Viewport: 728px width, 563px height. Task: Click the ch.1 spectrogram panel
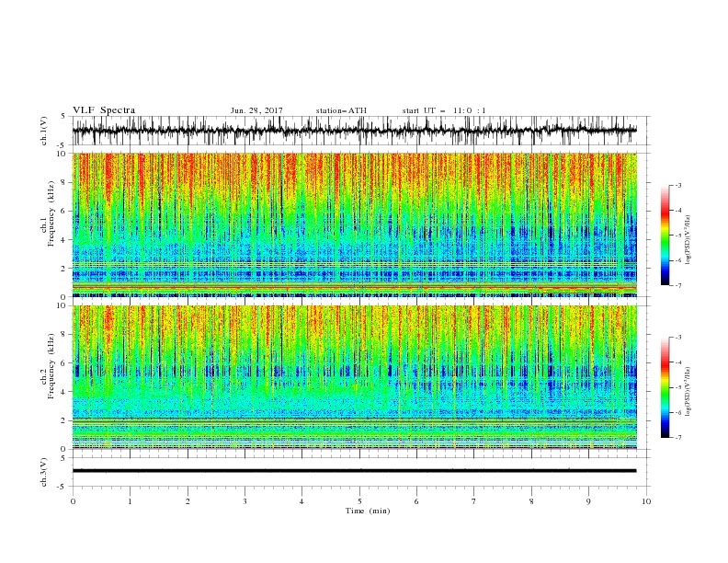pyautogui.click(x=355, y=224)
